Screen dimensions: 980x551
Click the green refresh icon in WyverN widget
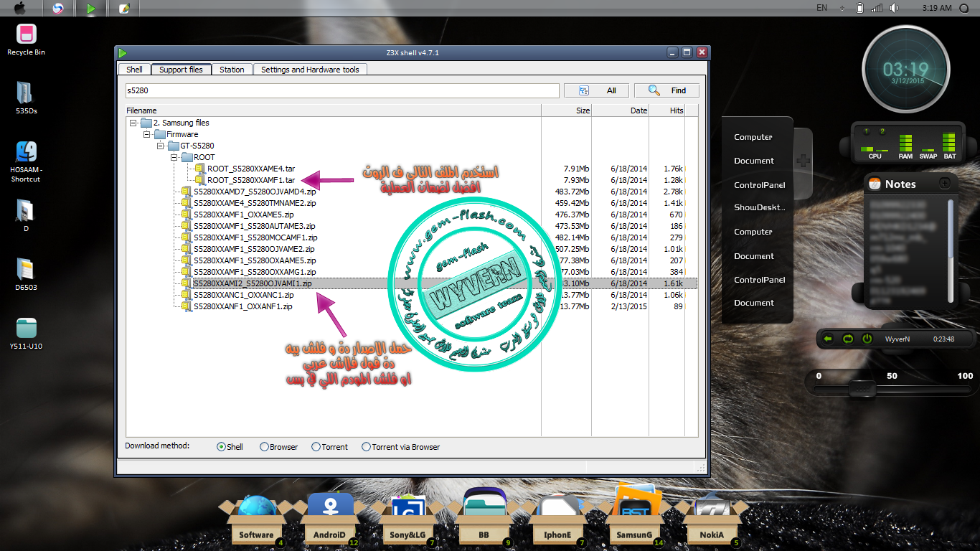[847, 339]
